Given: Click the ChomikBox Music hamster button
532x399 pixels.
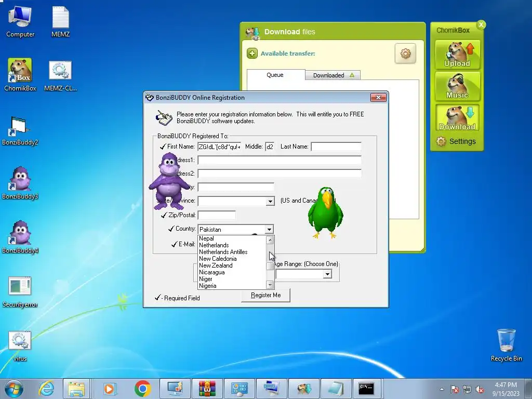Looking at the screenshot, I should click(x=457, y=86).
